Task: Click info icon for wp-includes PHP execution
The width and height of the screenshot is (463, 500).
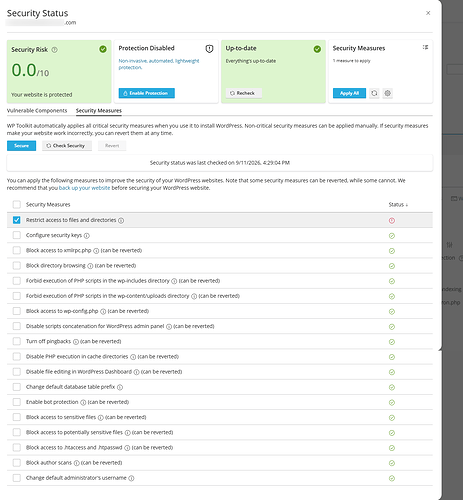Action: click(x=174, y=281)
